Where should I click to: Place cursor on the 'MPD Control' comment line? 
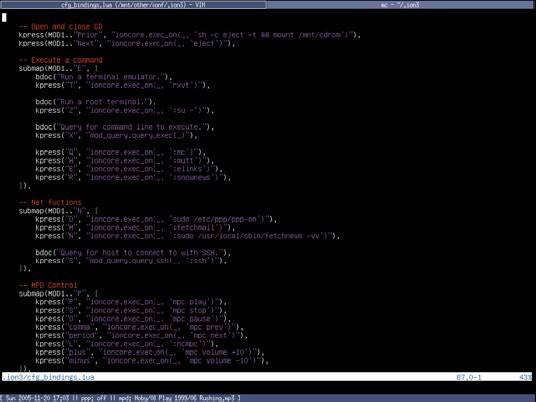tap(48, 285)
